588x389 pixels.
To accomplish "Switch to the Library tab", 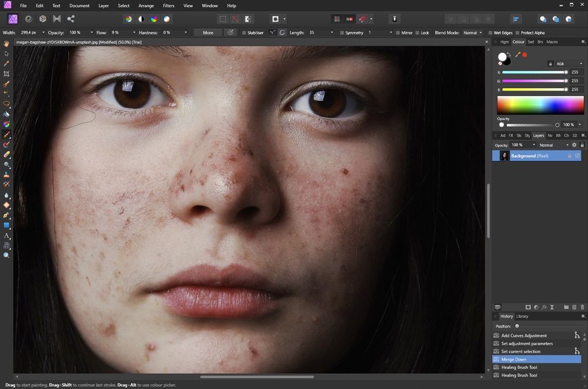I will point(522,316).
